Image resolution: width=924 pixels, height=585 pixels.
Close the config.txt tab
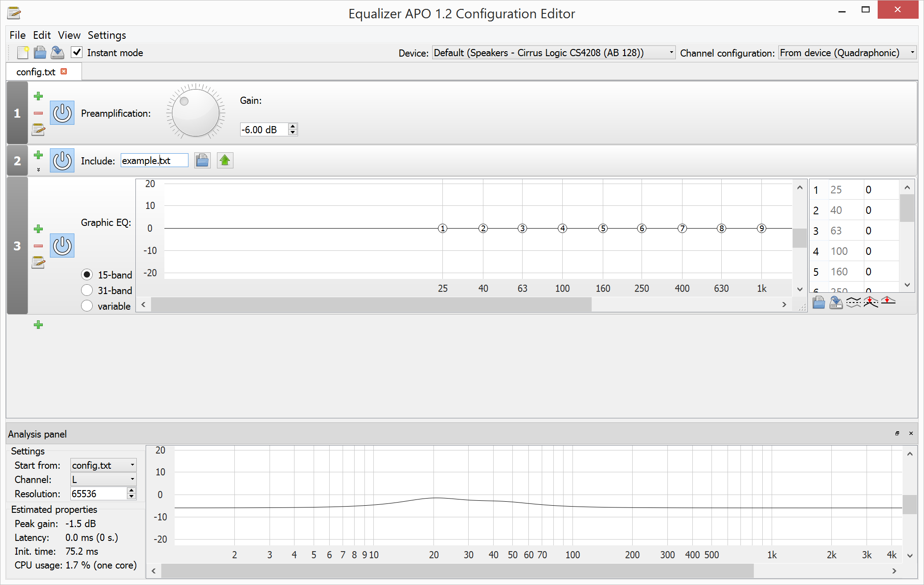pyautogui.click(x=64, y=71)
